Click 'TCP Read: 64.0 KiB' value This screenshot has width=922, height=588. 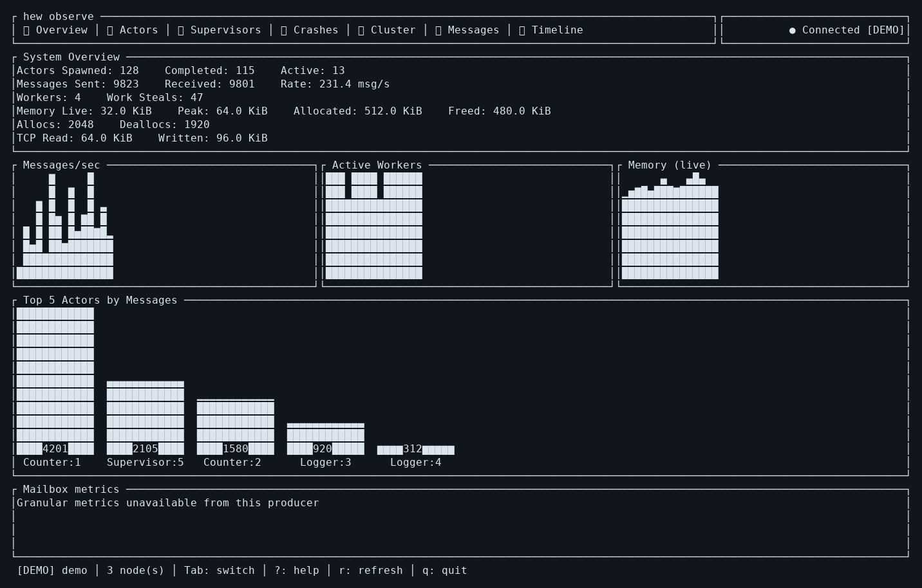(75, 138)
